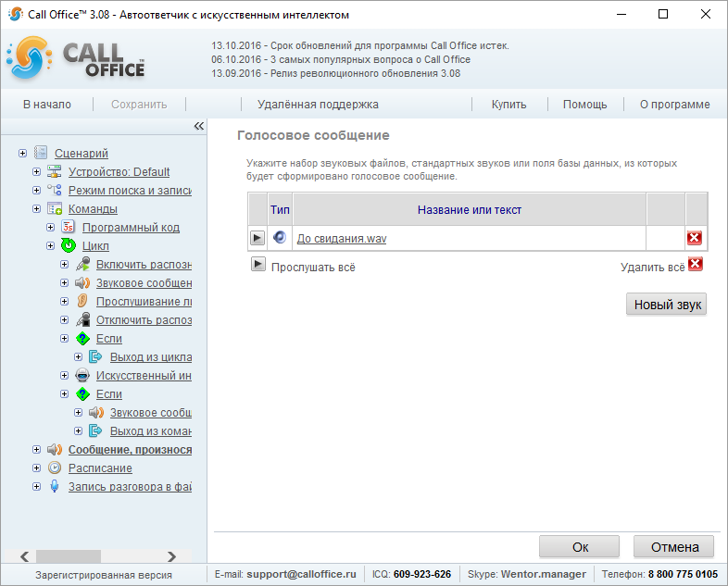Click the Удалить всё label
The image size is (728, 586).
click(x=652, y=268)
